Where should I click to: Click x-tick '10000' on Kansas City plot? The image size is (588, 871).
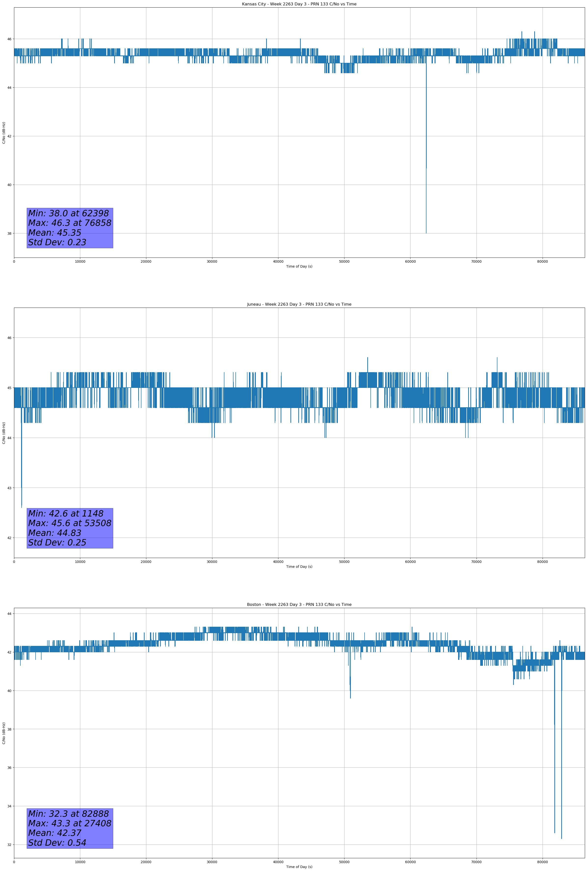pos(80,262)
